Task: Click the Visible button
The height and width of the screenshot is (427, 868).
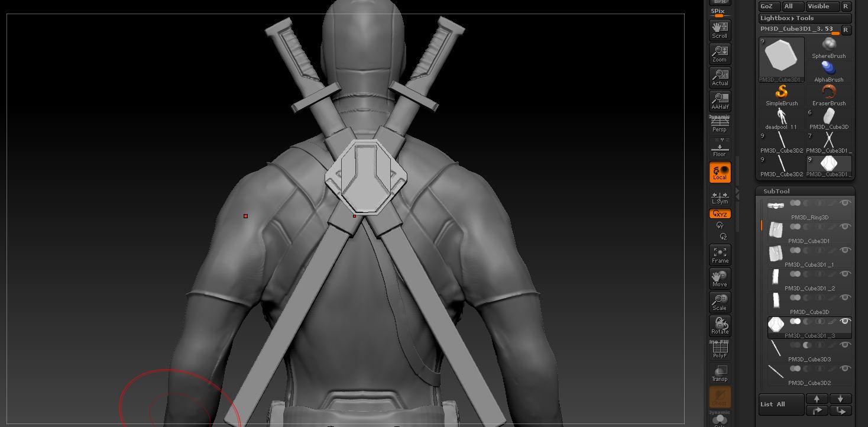Action: (x=822, y=7)
